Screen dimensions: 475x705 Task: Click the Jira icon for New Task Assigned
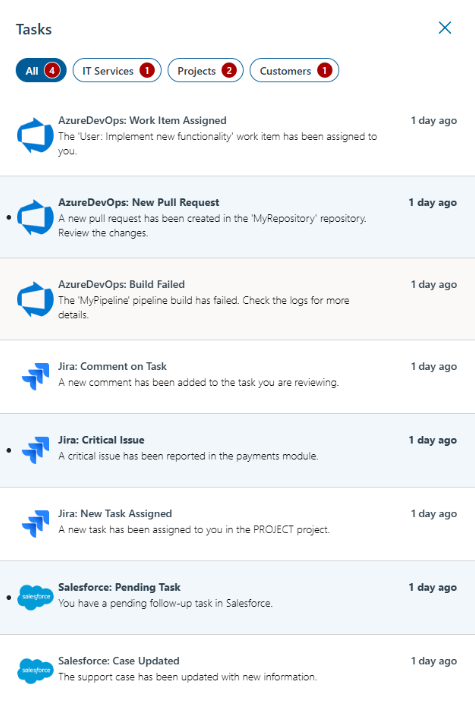click(36, 524)
